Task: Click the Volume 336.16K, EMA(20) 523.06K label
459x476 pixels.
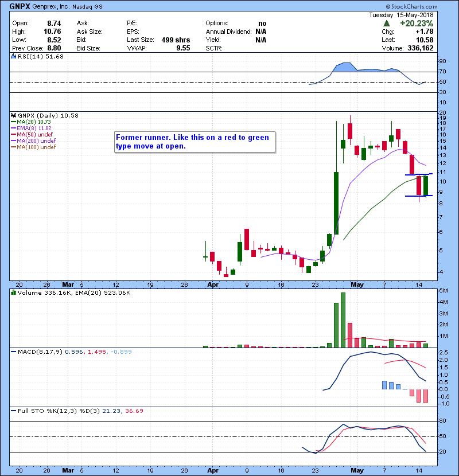Action: (74, 293)
